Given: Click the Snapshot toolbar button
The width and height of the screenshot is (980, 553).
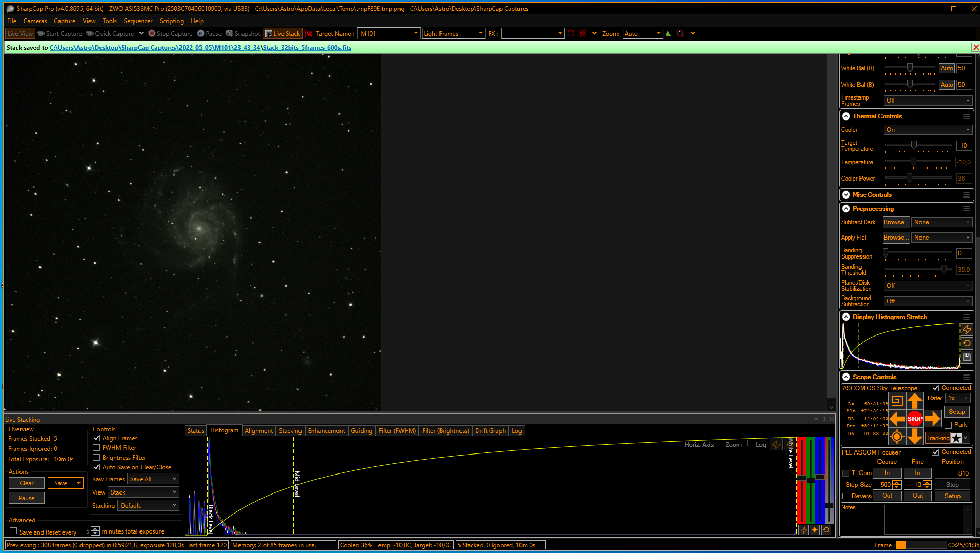Looking at the screenshot, I should (243, 34).
